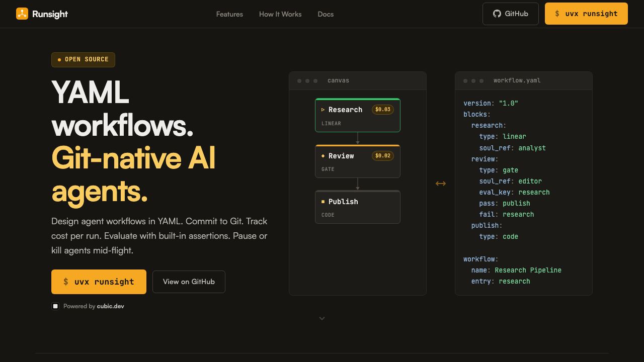Click the review: YAML key
Screen dimensions: 644x362
coord(485,159)
